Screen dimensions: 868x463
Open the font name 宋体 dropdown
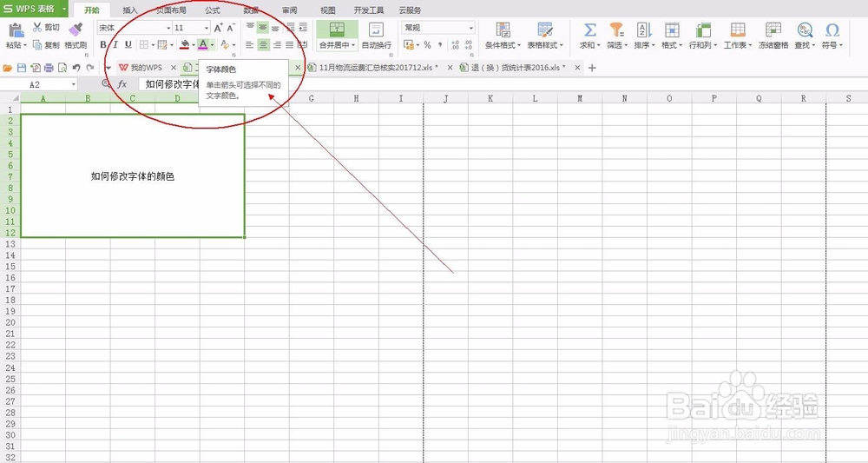169,28
